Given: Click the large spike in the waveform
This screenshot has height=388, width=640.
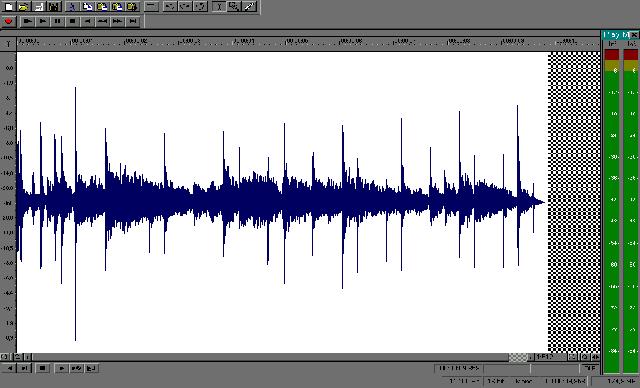Looking at the screenshot, I should coord(76,212).
